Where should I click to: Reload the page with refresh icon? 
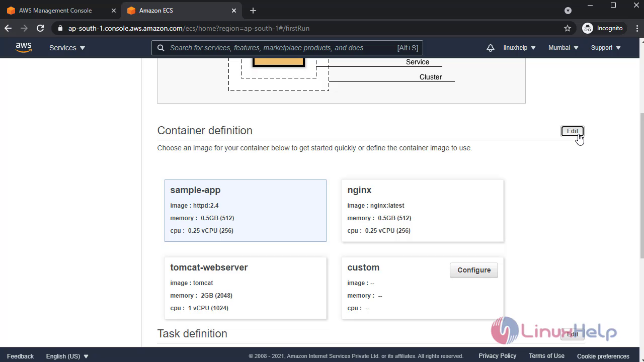point(40,28)
